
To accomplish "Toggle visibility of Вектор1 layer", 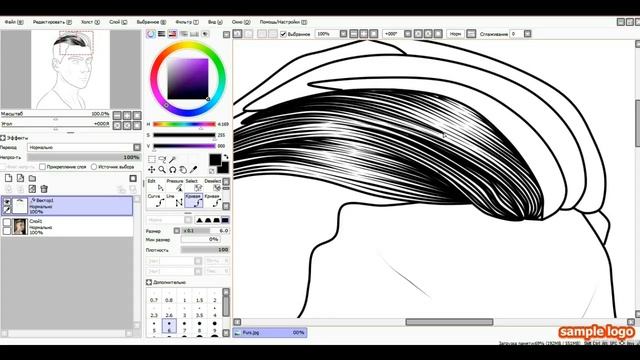I will [x=7, y=201].
